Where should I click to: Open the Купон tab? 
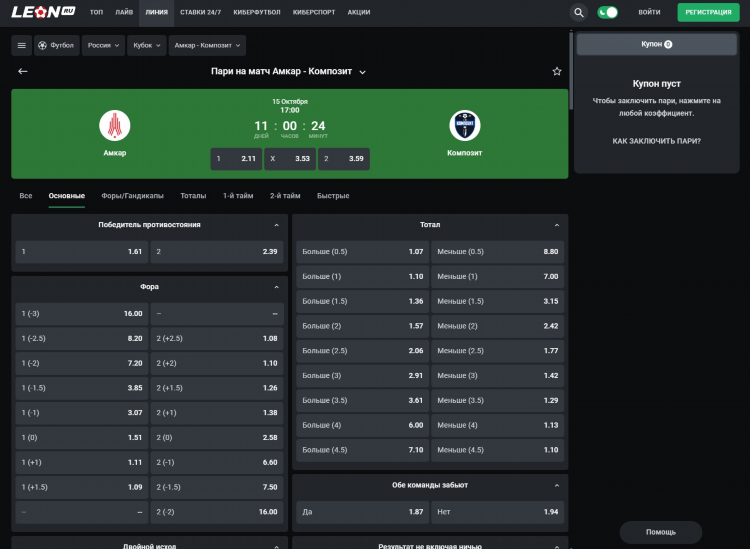coord(657,44)
